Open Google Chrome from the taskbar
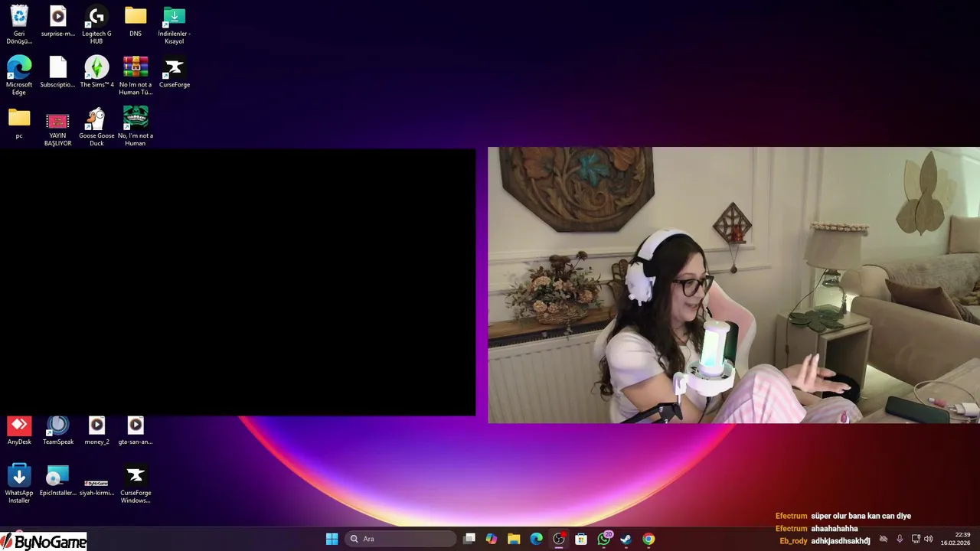 [x=648, y=539]
